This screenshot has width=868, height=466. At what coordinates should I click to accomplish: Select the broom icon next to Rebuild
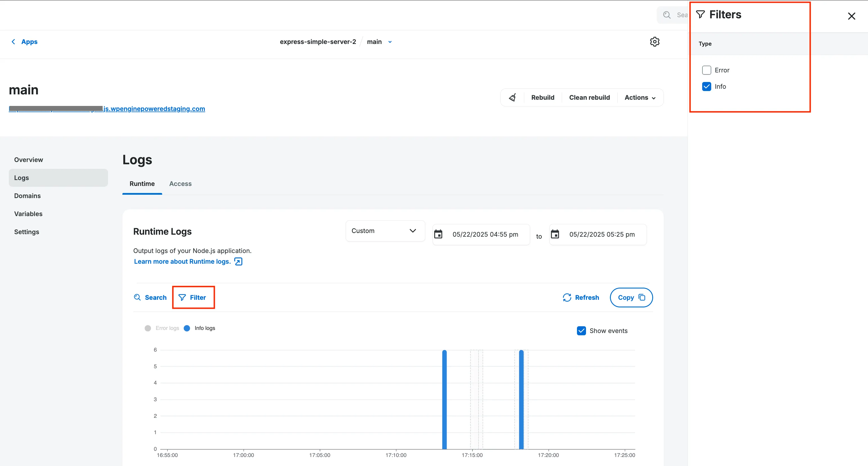[512, 97]
